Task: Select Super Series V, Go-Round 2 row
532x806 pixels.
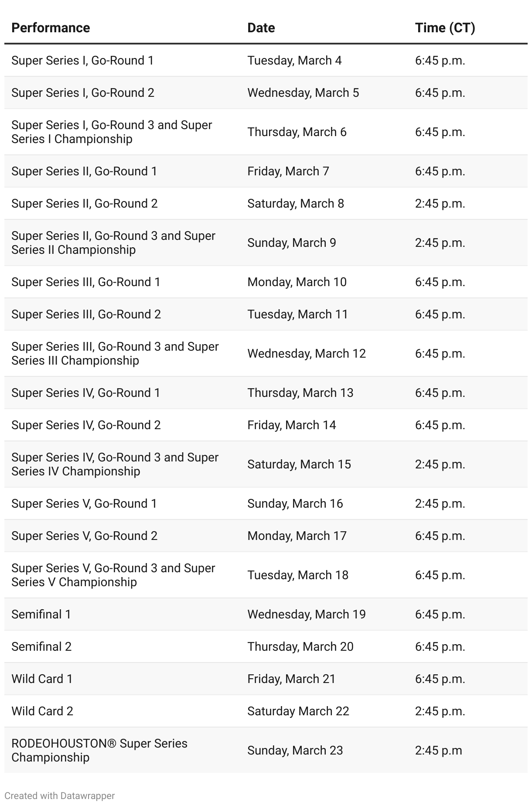Action: click(x=266, y=536)
